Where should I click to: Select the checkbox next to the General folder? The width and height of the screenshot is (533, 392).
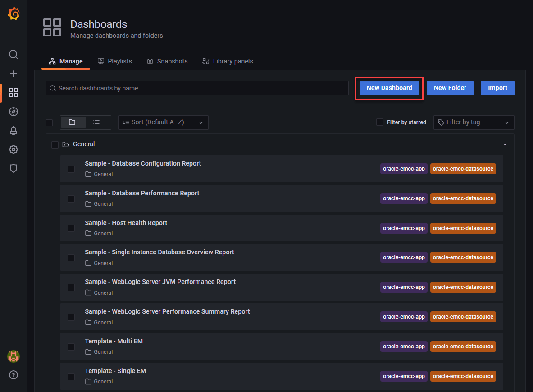55,144
